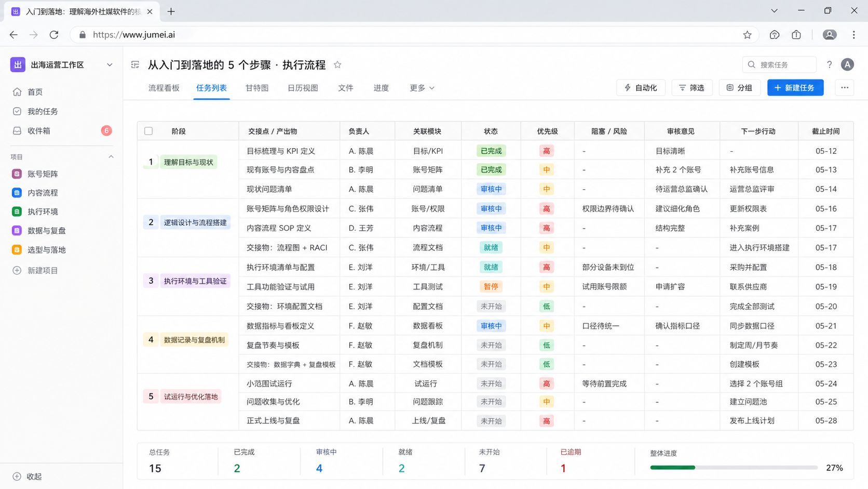Switch to the 甘特图 tab
Viewport: 868px width, 489px height.
(257, 88)
